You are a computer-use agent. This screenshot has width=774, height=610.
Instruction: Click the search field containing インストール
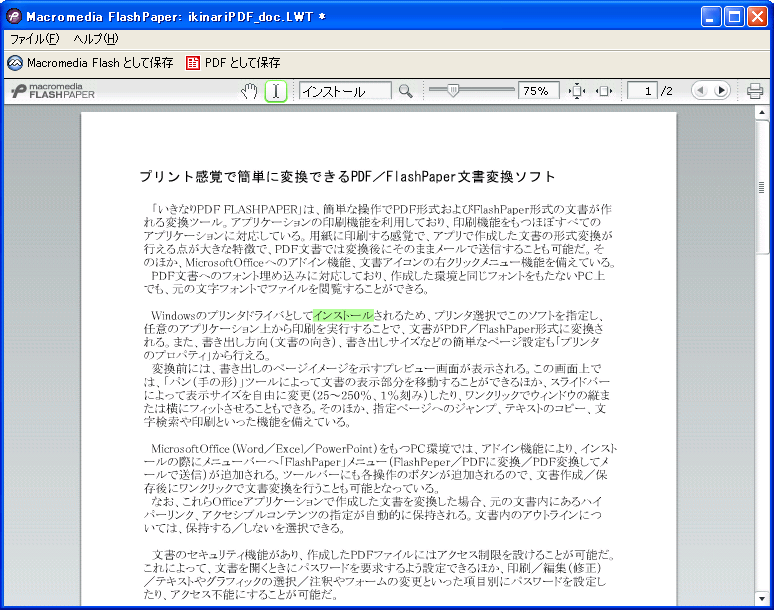(x=345, y=91)
